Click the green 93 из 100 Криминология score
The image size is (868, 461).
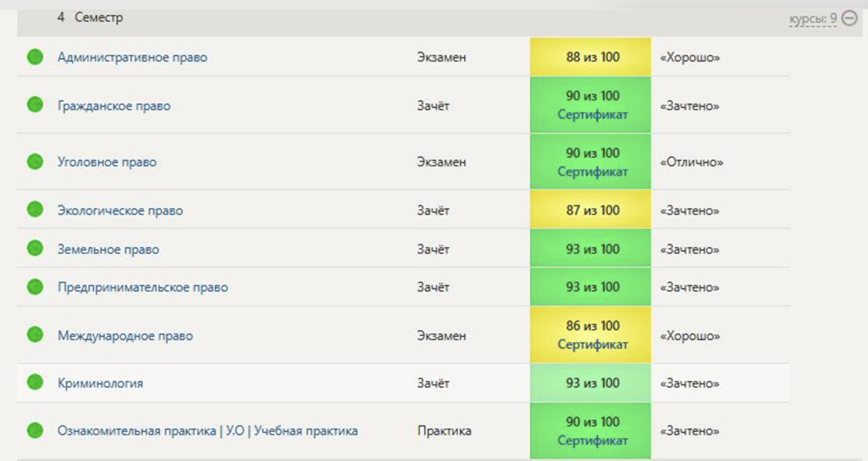[x=590, y=383]
